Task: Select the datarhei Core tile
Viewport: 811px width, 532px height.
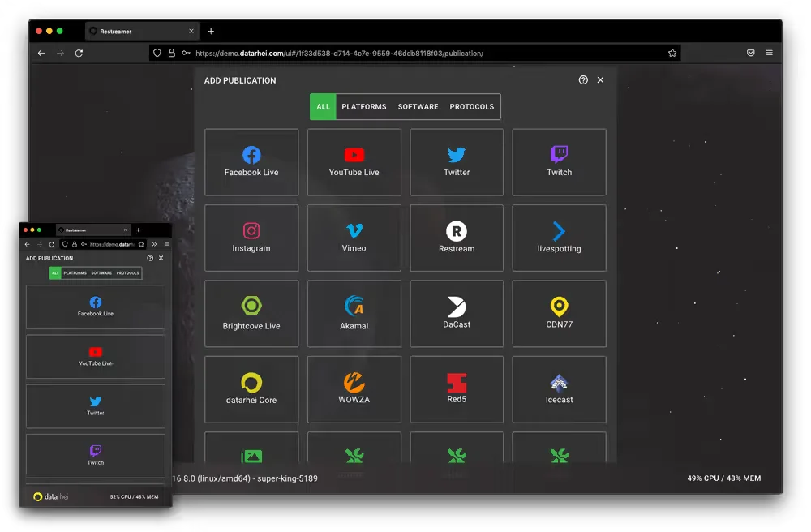Action: tap(251, 389)
